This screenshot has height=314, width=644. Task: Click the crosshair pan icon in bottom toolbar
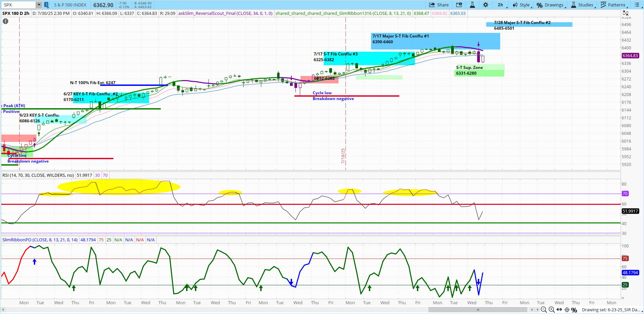[567, 310]
